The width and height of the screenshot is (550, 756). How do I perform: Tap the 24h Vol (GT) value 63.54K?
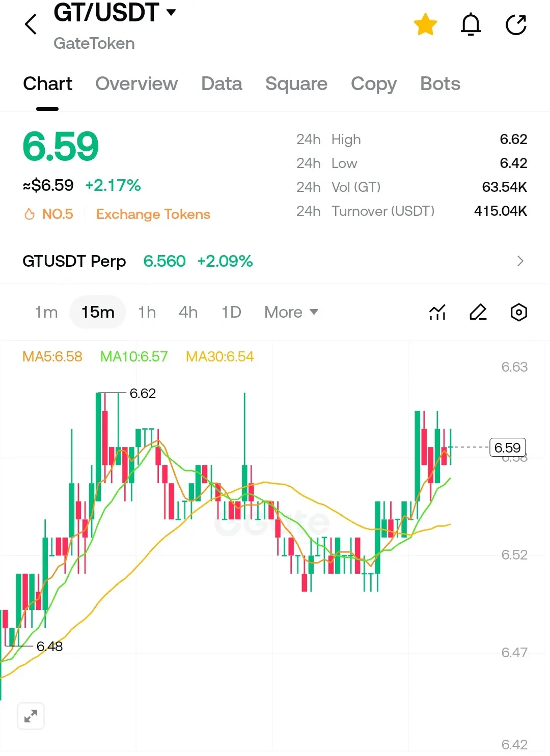coord(504,187)
